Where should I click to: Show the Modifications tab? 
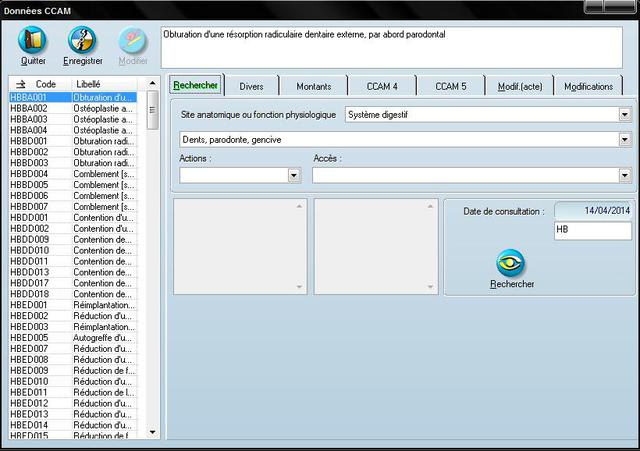[x=588, y=87]
